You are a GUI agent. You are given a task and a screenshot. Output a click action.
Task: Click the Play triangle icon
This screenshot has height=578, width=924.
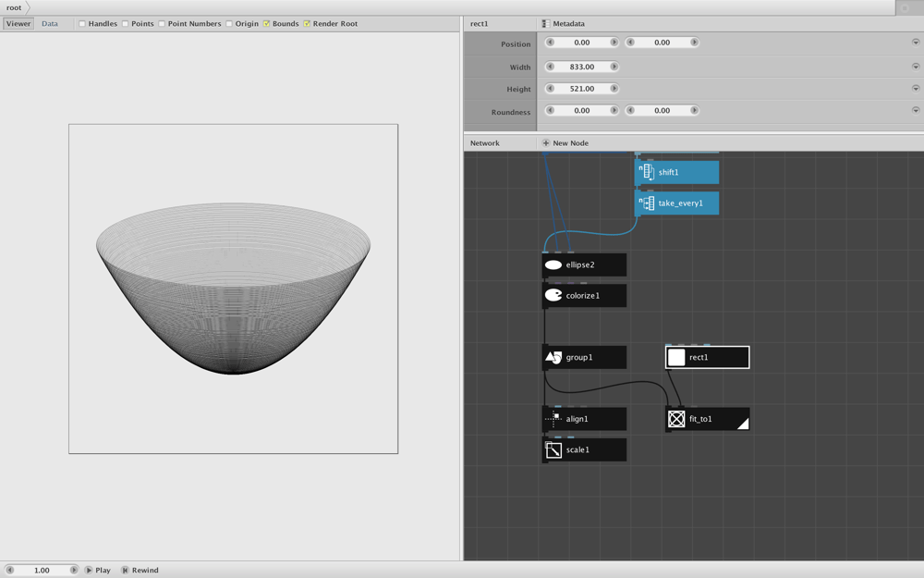89,571
